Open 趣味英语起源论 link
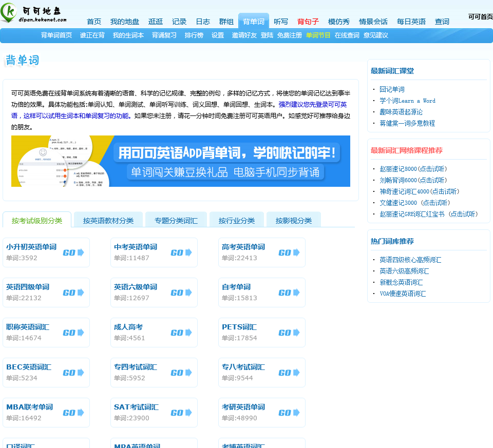Image resolution: width=493 pixels, height=448 pixels. (x=401, y=112)
